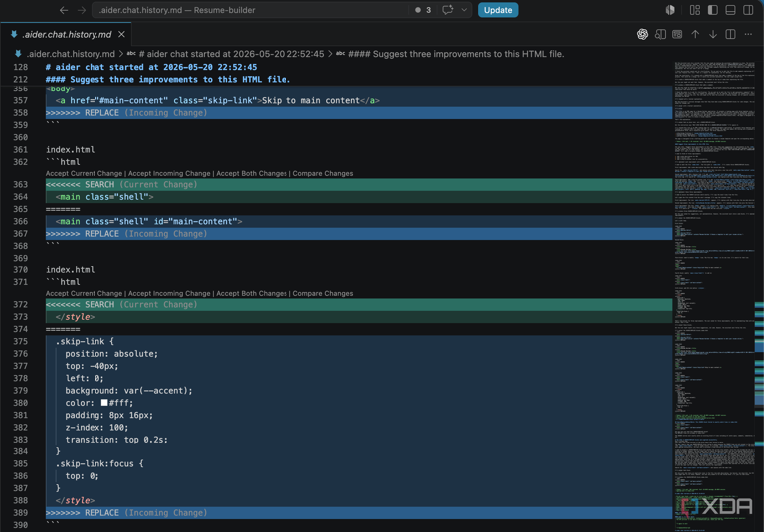
Task: Click the ======= separator on line 374
Action: pyautogui.click(x=63, y=329)
